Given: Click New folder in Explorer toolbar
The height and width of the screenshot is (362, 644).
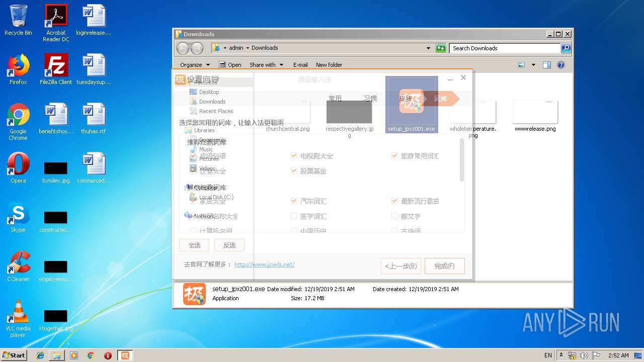Looking at the screenshot, I should [329, 65].
